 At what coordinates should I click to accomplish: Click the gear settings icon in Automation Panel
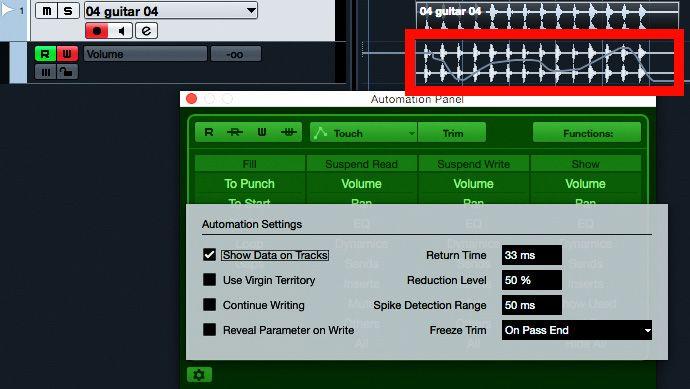click(x=199, y=374)
